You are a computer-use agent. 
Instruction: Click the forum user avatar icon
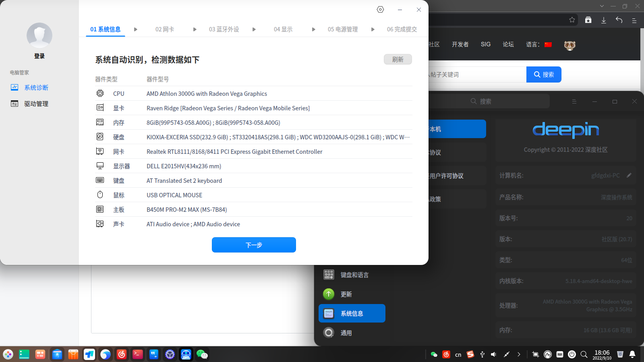tap(569, 45)
